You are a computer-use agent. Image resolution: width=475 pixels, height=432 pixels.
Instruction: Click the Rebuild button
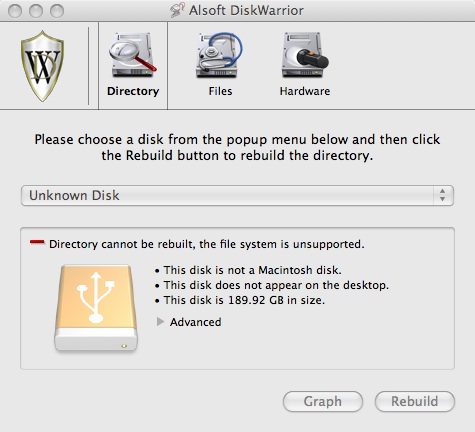pyautogui.click(x=415, y=401)
